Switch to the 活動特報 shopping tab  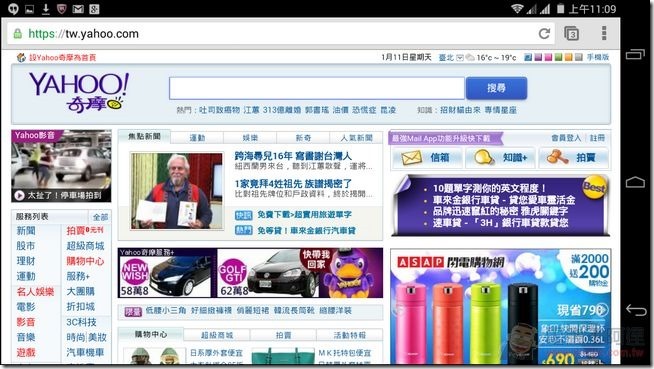click(x=350, y=335)
